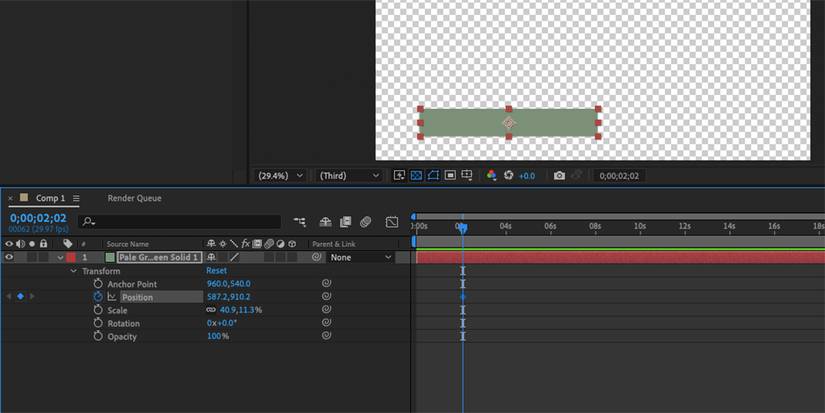Click the viewer preview time 0;00;02;02

[x=619, y=176]
